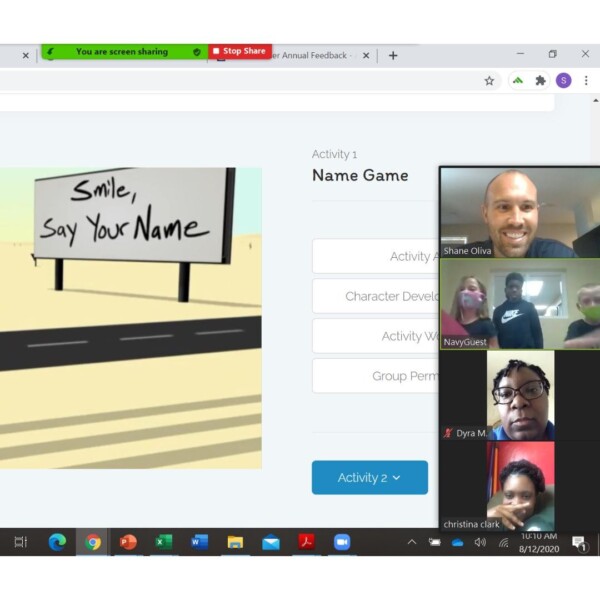
Task: Click the volume speaker icon in tray
Action: 480,542
